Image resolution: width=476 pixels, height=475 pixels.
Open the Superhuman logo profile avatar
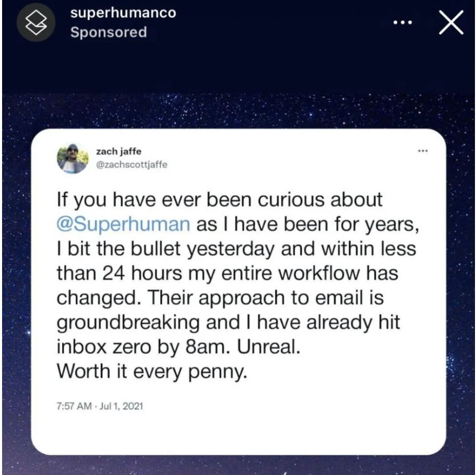coord(36,22)
